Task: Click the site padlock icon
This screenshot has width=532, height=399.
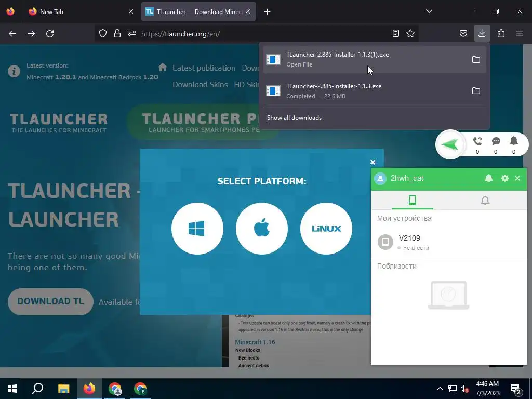Action: [x=117, y=34]
